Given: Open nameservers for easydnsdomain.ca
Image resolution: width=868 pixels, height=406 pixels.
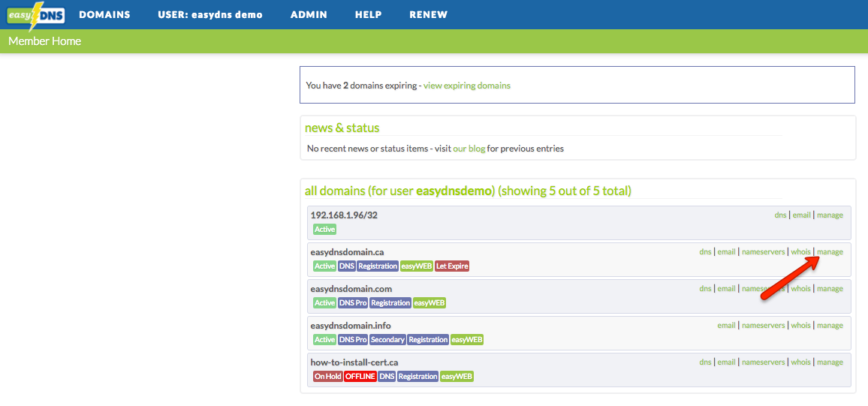Looking at the screenshot, I should tap(764, 251).
